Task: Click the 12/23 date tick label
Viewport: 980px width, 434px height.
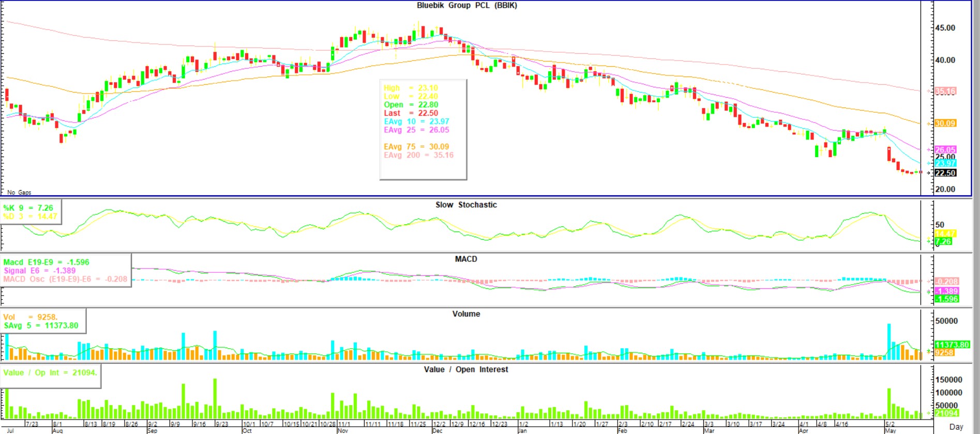Action: pos(499,424)
